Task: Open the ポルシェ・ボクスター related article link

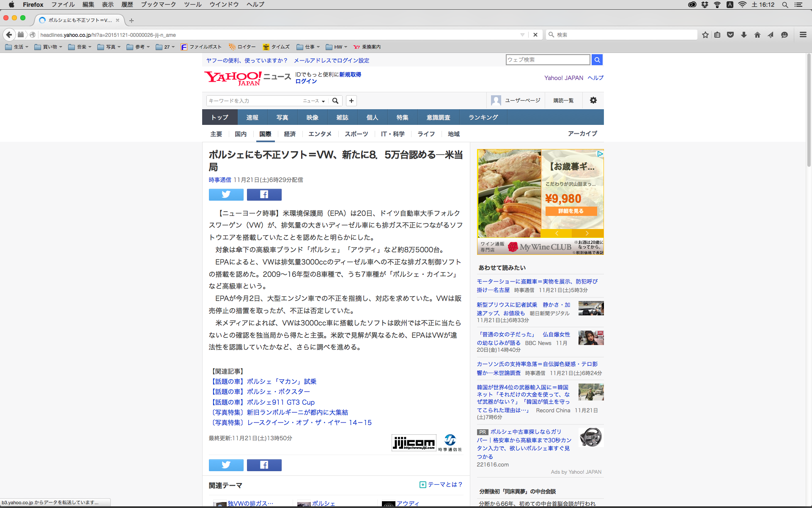Action: [x=278, y=392]
